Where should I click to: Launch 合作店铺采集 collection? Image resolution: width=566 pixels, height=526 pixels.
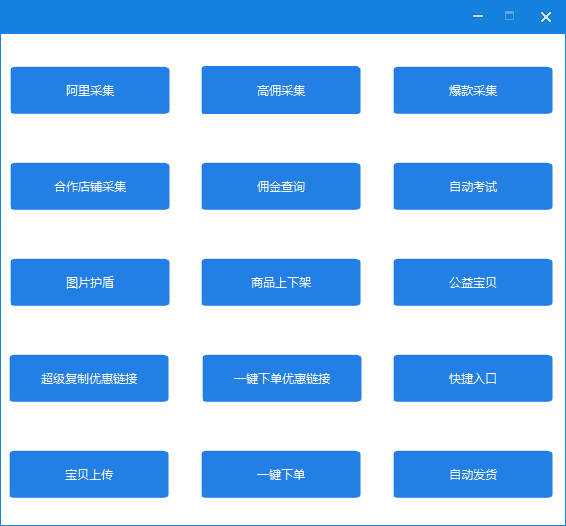(90, 186)
